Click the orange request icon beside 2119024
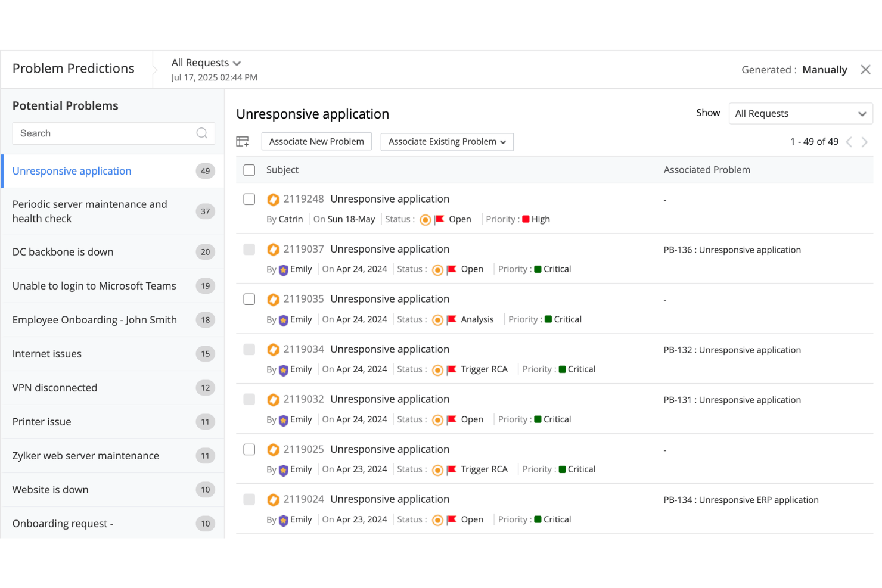 point(274,500)
